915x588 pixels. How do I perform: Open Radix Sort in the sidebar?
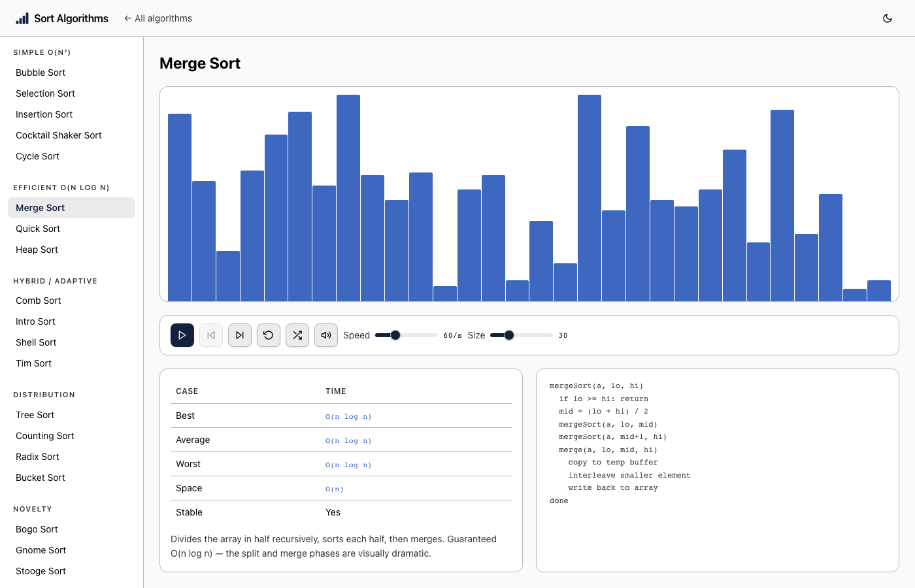[72, 457]
